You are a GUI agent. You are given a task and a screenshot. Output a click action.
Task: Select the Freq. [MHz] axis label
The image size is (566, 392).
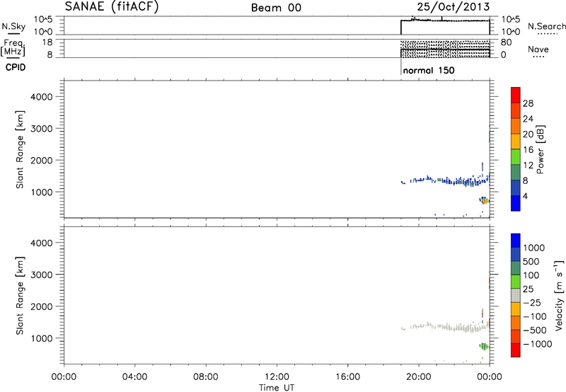(13, 47)
